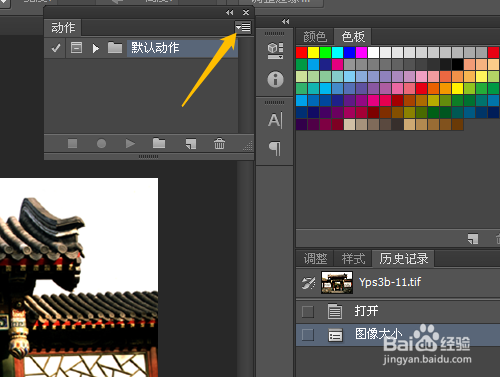Click the 图像大小 history state icon
The width and height of the screenshot is (500, 377).
tap(335, 335)
